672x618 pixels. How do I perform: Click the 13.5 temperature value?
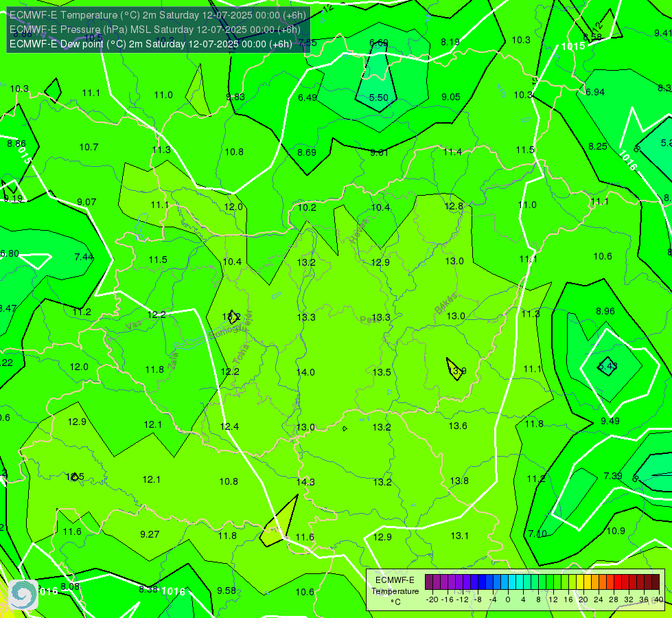pos(382,372)
